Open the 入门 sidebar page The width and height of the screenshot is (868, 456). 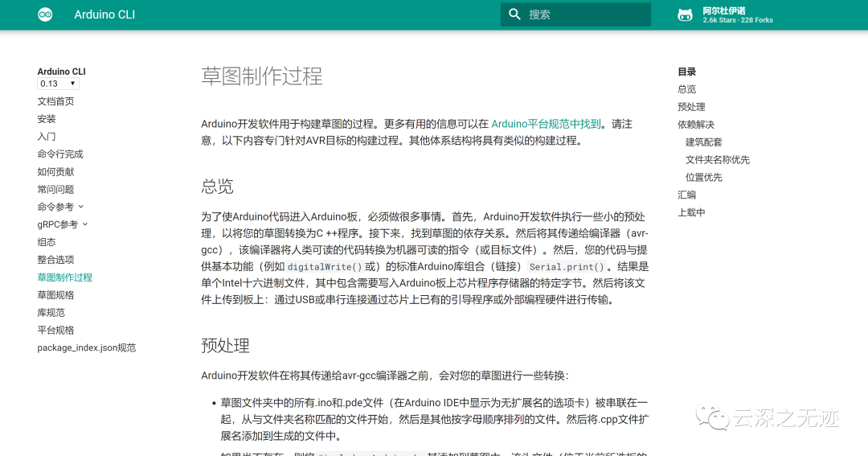tap(47, 136)
